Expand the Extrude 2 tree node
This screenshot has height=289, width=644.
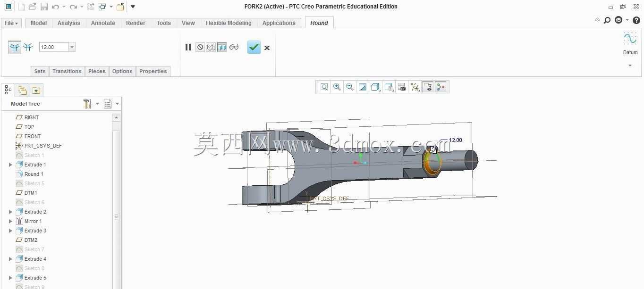pyautogui.click(x=10, y=212)
